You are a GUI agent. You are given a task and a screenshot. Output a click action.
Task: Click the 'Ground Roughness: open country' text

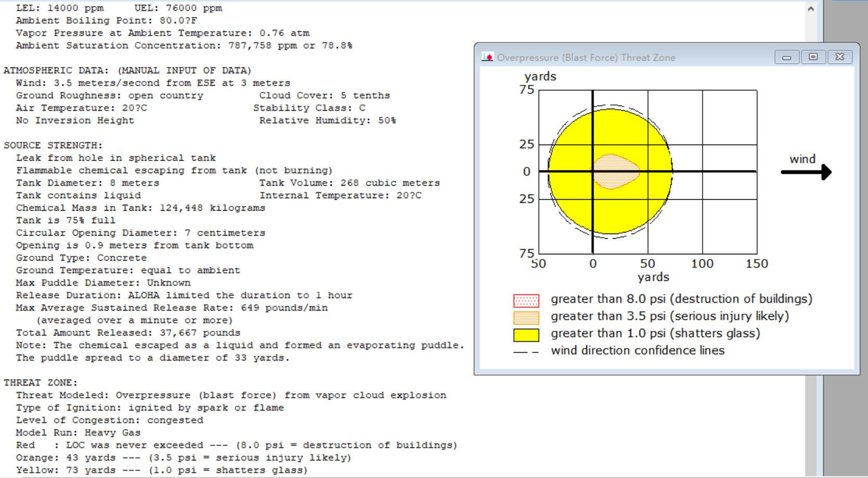click(x=110, y=96)
